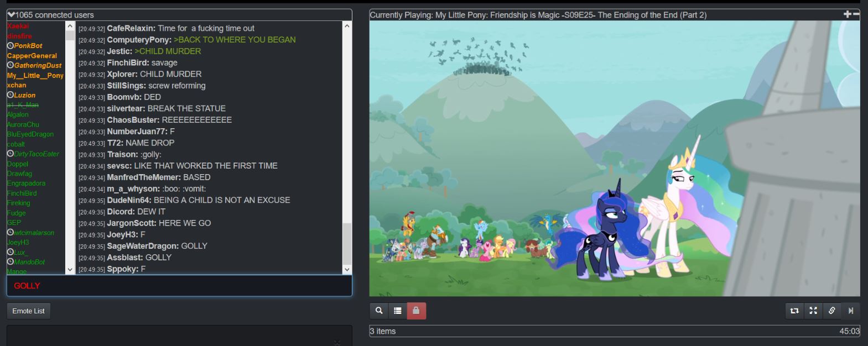The height and width of the screenshot is (346, 868).
Task: Open the video search button
Action: 379,311
